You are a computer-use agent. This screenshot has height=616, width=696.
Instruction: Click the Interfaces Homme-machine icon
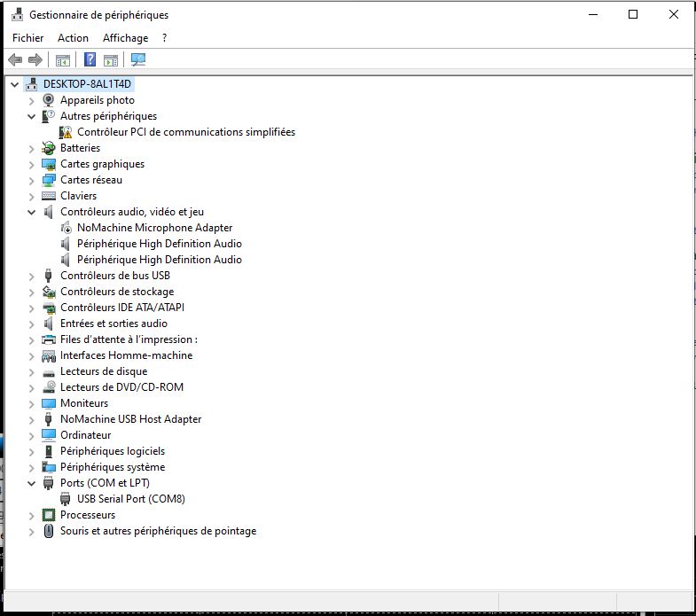pyautogui.click(x=49, y=355)
